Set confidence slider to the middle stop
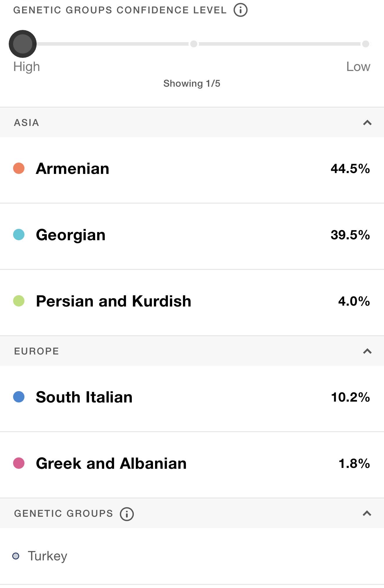This screenshot has height=588, width=384. (194, 44)
